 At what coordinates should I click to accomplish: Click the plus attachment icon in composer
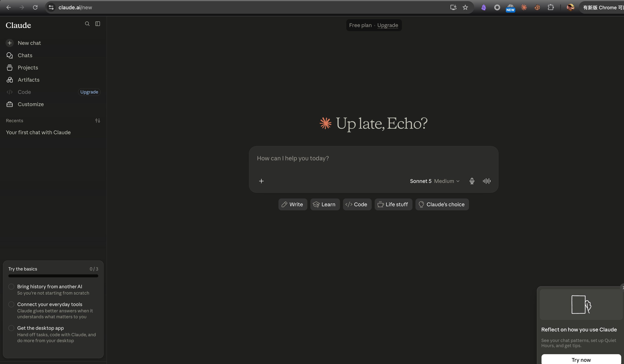point(261,181)
